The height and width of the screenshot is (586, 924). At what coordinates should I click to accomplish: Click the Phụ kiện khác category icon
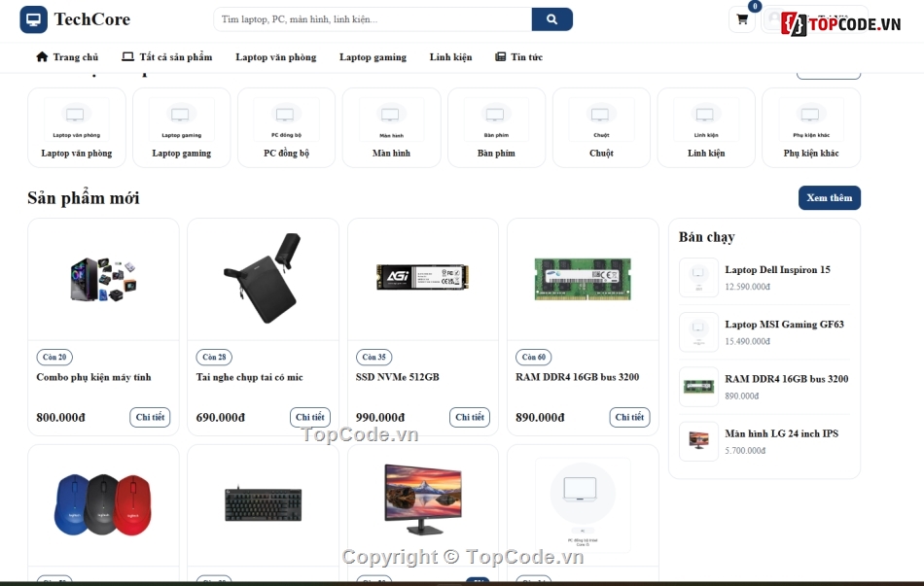click(x=811, y=120)
